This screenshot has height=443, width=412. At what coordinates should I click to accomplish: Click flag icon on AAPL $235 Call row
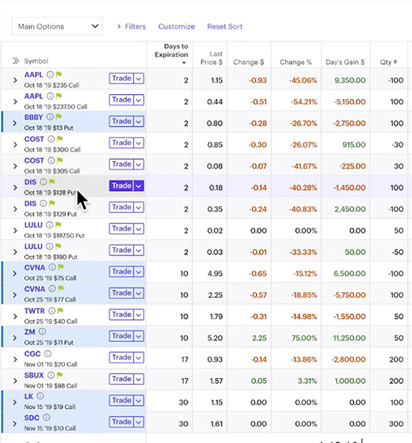(59, 74)
